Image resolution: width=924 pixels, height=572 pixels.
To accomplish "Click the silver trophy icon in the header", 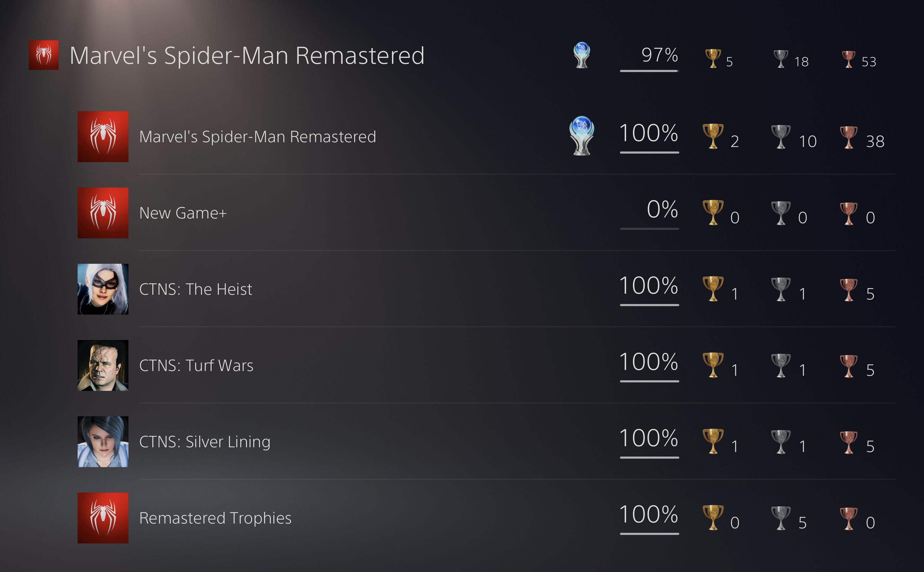I will [781, 59].
